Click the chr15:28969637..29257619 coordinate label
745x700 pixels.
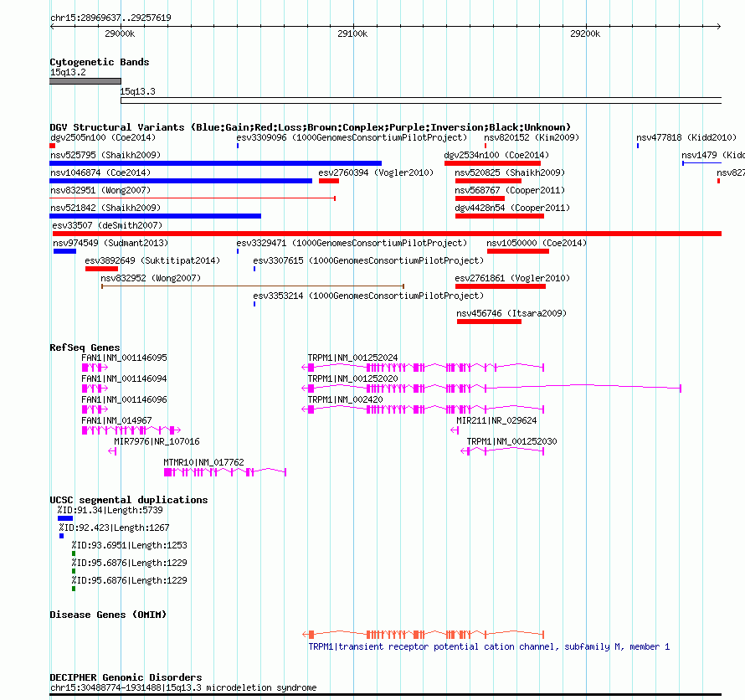(110, 18)
